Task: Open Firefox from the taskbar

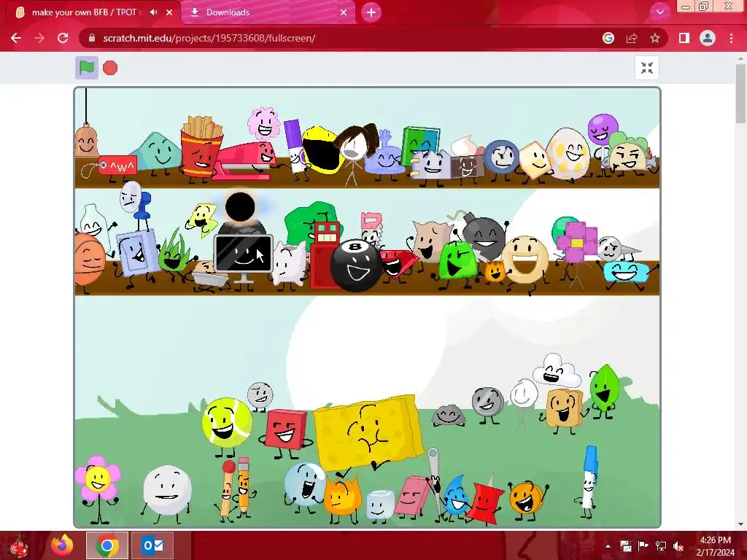Action: pos(61,545)
